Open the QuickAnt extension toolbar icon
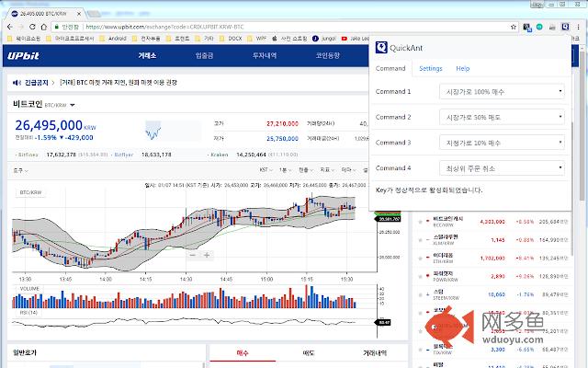This screenshot has height=368, width=588. click(565, 27)
